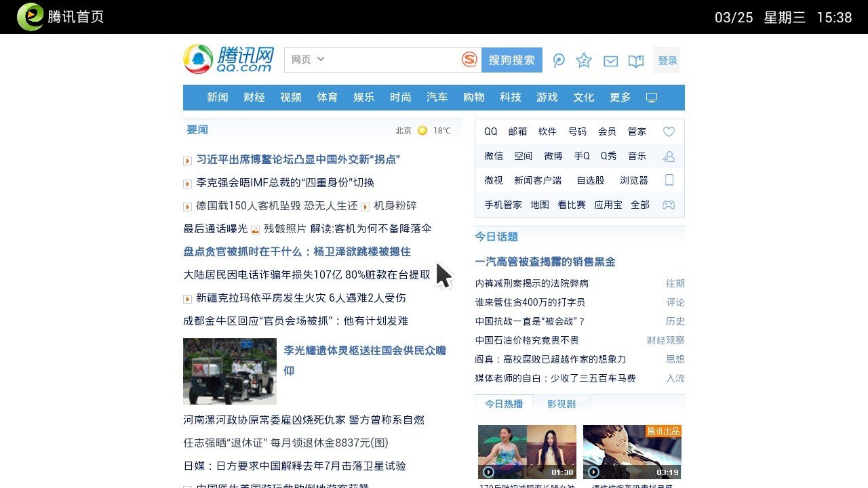Open the 时尚 navigation item

pos(401,98)
